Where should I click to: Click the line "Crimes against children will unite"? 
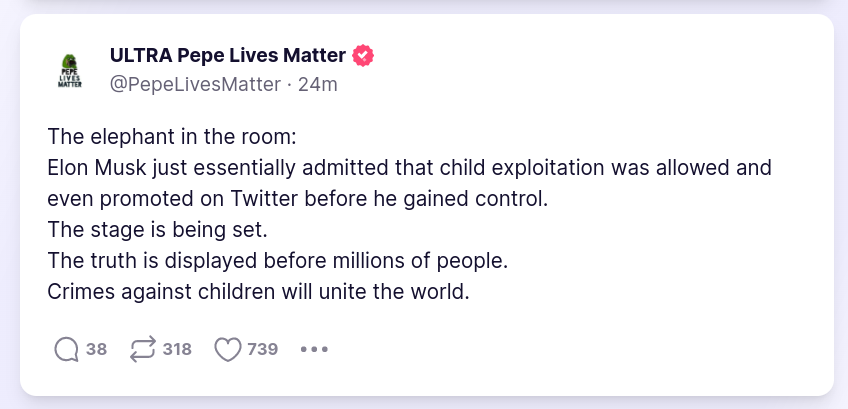(x=258, y=293)
